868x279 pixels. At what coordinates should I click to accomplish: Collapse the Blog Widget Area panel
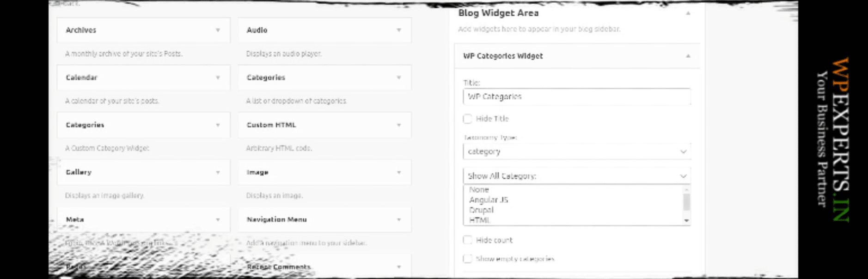click(689, 14)
